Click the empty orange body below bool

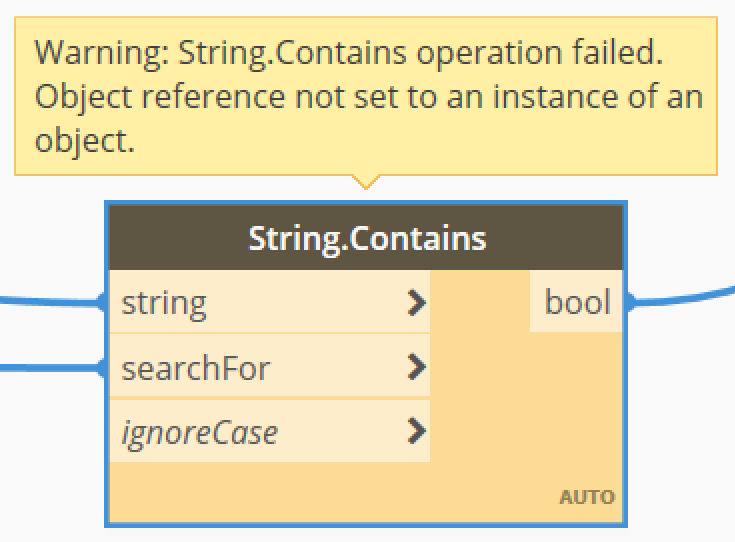(x=527, y=400)
